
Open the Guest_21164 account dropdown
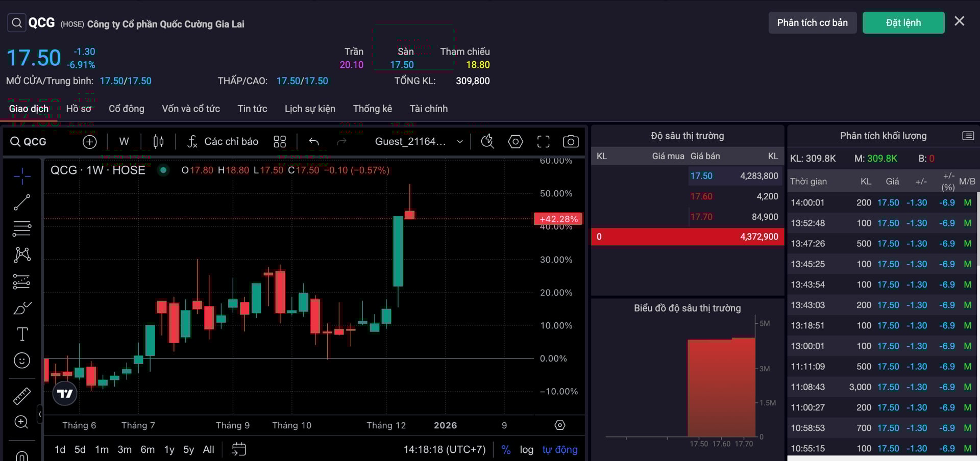pyautogui.click(x=419, y=142)
